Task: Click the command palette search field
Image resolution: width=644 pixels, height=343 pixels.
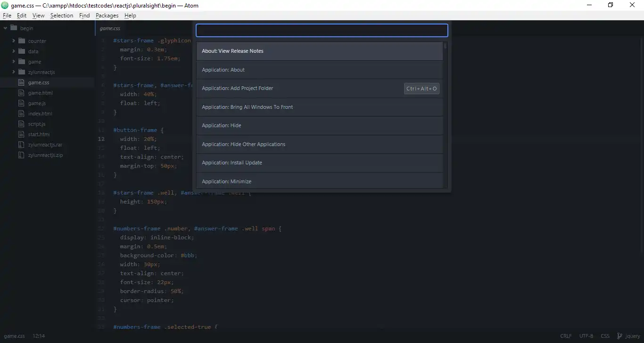Action: pos(321,30)
